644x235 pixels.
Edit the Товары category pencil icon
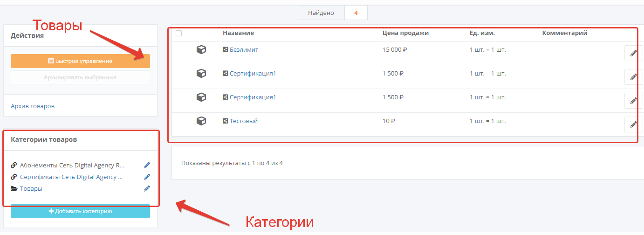(147, 189)
